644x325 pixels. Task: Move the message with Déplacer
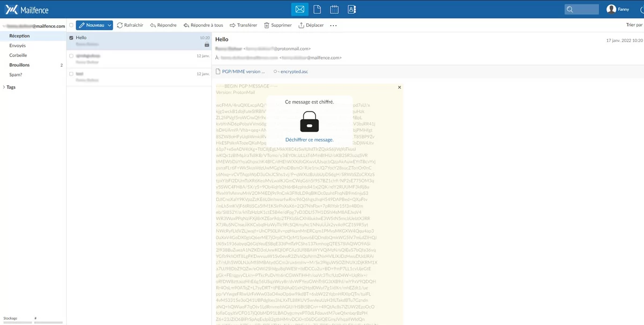click(x=311, y=25)
